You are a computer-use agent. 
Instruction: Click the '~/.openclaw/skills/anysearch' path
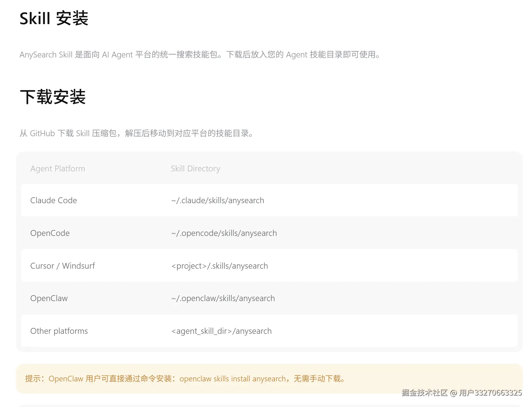coord(223,298)
